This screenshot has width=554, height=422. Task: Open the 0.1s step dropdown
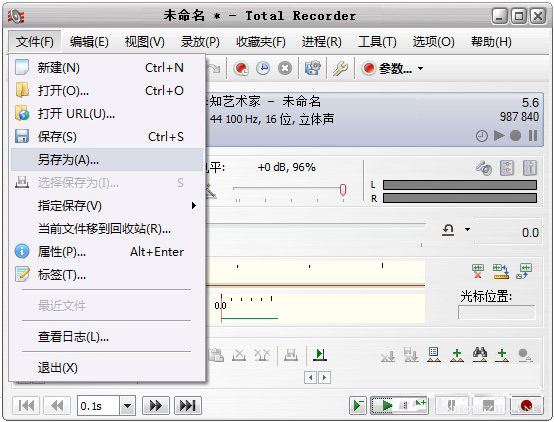(x=127, y=406)
